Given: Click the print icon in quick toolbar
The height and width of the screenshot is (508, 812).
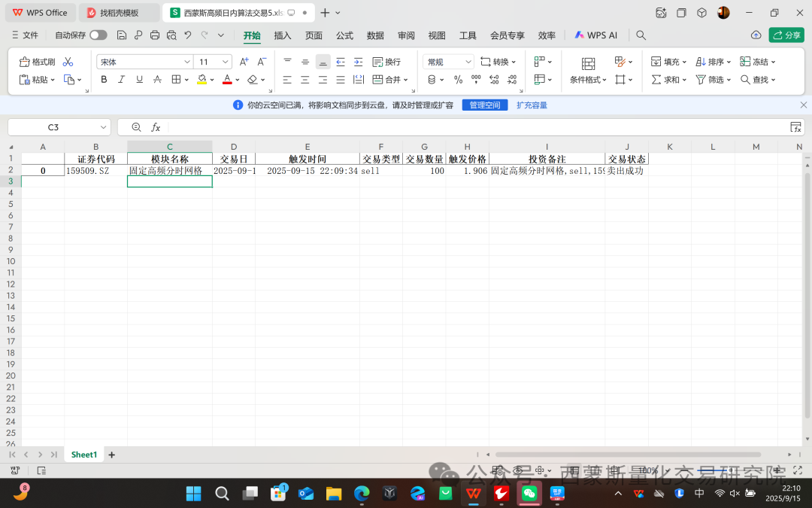Looking at the screenshot, I should pyautogui.click(x=155, y=35).
